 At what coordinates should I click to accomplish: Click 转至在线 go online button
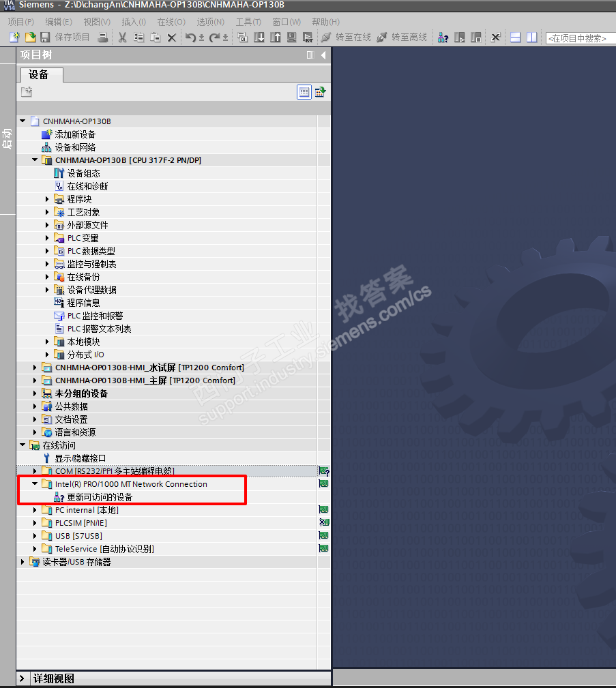[346, 38]
